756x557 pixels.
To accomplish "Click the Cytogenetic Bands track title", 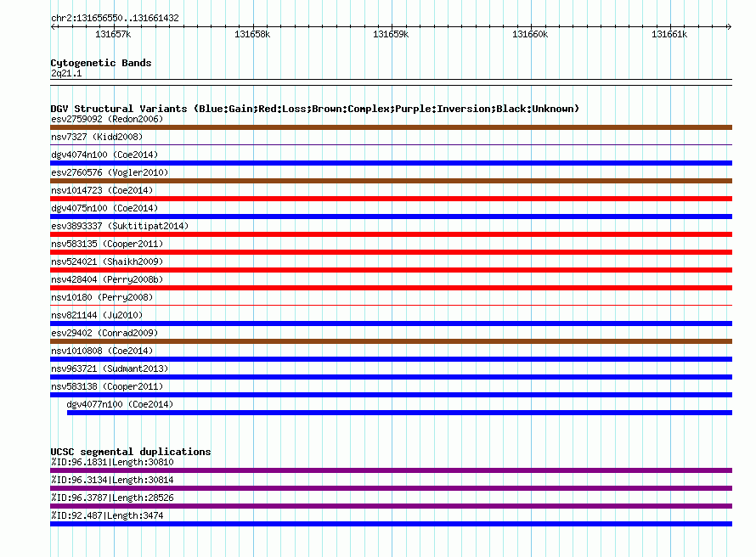I will (101, 63).
